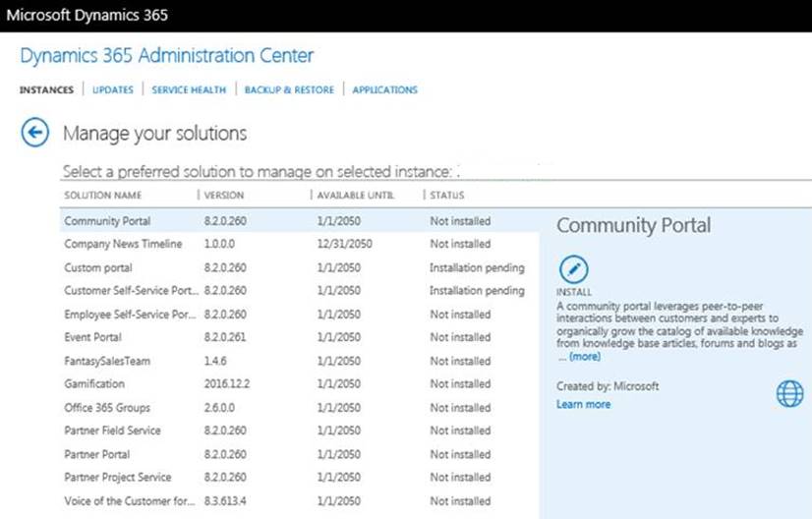Go to Backup & Restore tab

(289, 90)
